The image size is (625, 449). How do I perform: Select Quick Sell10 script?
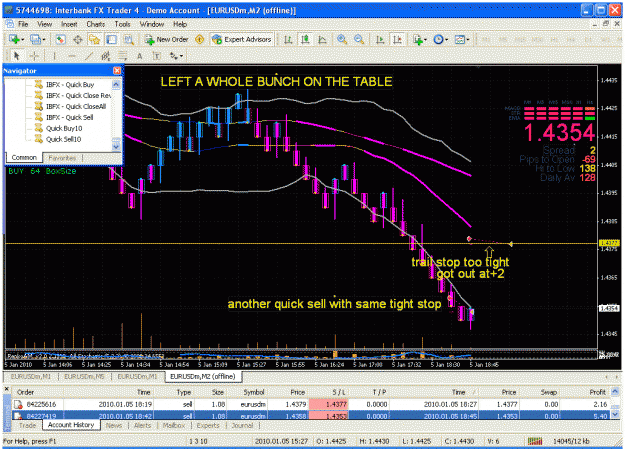[63, 139]
